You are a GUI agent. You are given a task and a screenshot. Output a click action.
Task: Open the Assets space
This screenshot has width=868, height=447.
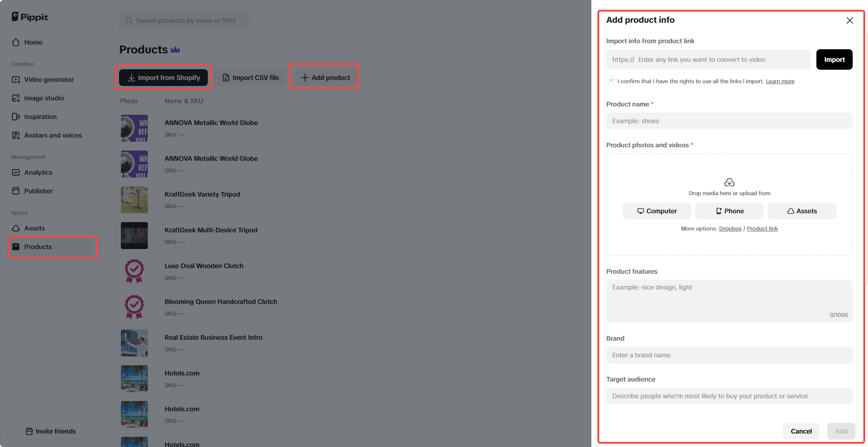click(34, 228)
